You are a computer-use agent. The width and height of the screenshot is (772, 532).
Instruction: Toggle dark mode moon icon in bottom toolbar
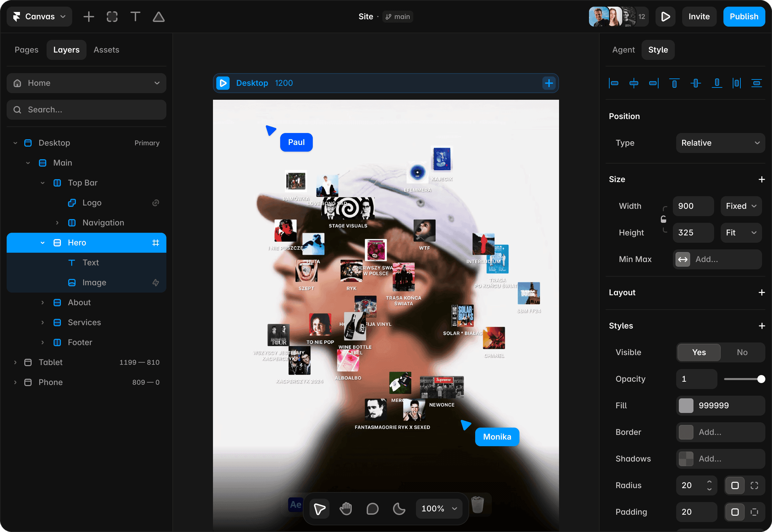point(399,509)
